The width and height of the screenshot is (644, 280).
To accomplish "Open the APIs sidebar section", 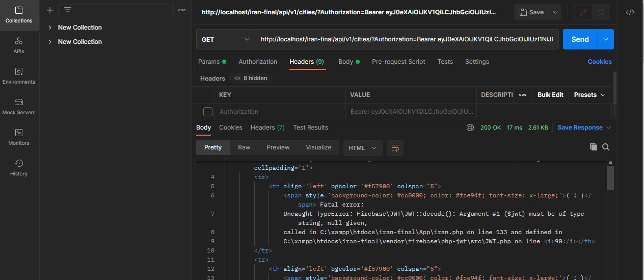I will [x=19, y=45].
